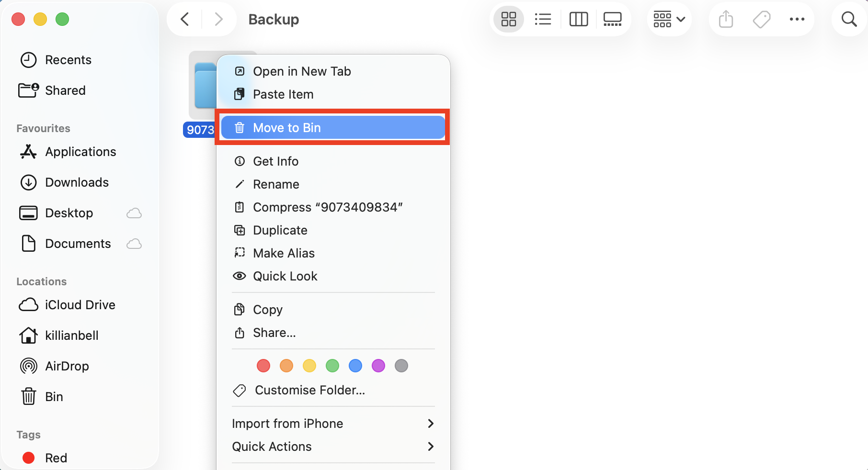The height and width of the screenshot is (470, 868).
Task: Select AirDrop in the sidebar
Action: (67, 366)
